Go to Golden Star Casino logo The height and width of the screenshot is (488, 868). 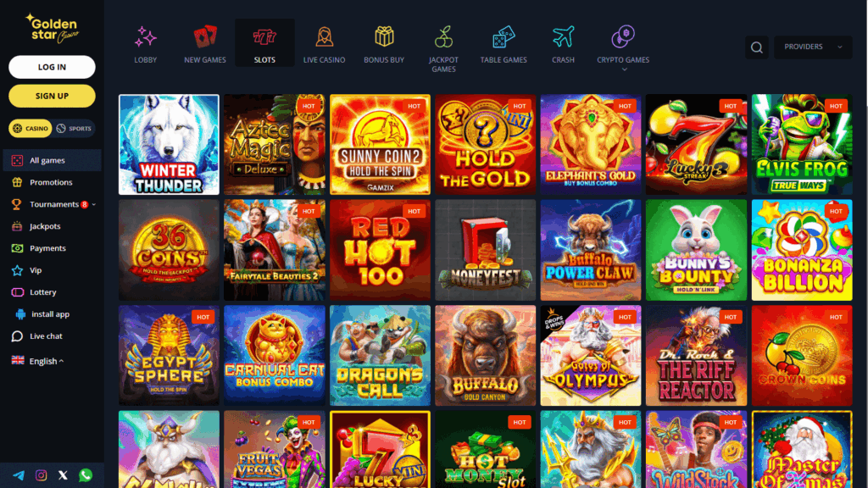52,28
